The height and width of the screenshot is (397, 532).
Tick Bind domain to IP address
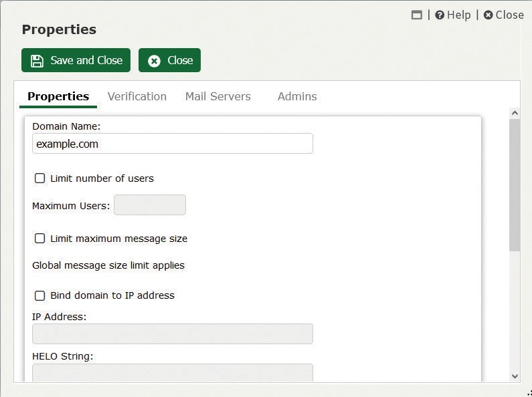[x=39, y=295]
